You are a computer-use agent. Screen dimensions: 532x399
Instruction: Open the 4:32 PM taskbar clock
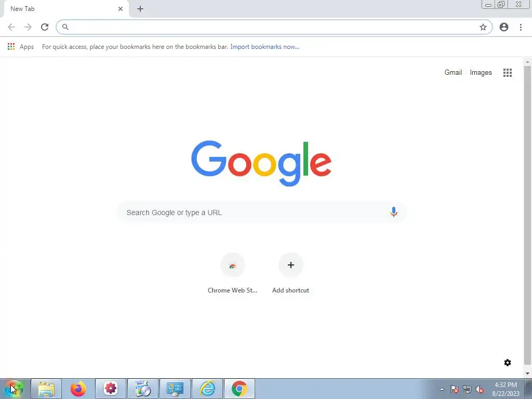[x=506, y=389]
